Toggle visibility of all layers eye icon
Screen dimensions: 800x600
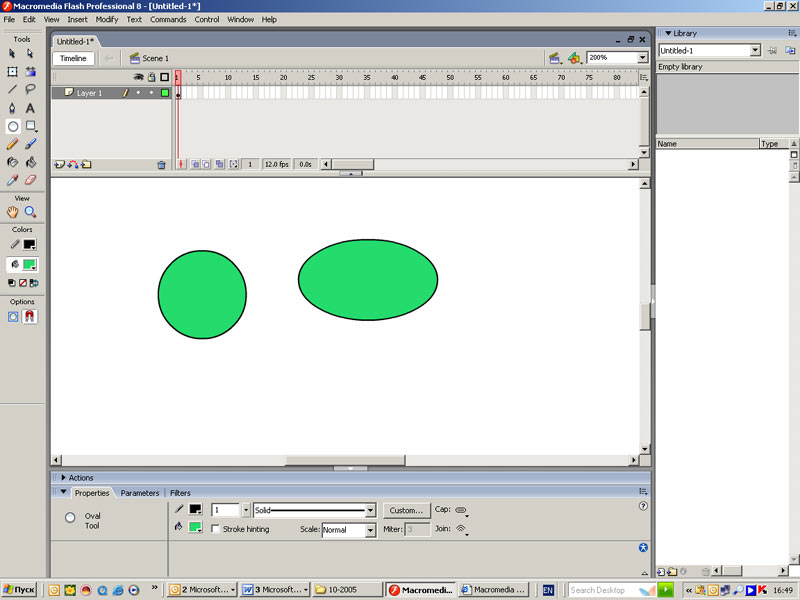[139, 77]
